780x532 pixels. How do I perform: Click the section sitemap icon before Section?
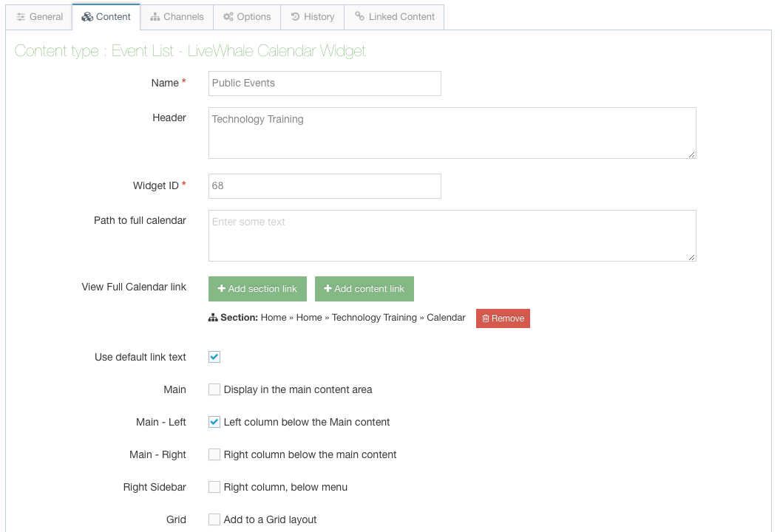click(213, 318)
